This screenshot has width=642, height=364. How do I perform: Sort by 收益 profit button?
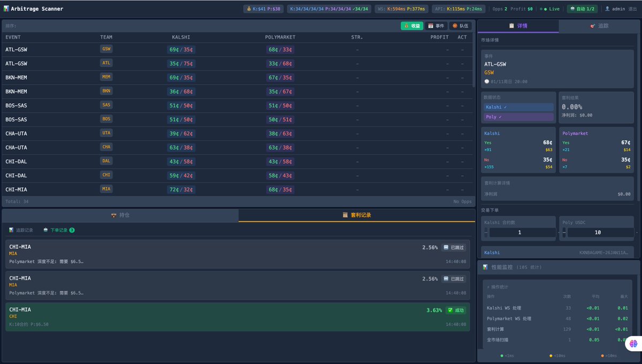412,26
